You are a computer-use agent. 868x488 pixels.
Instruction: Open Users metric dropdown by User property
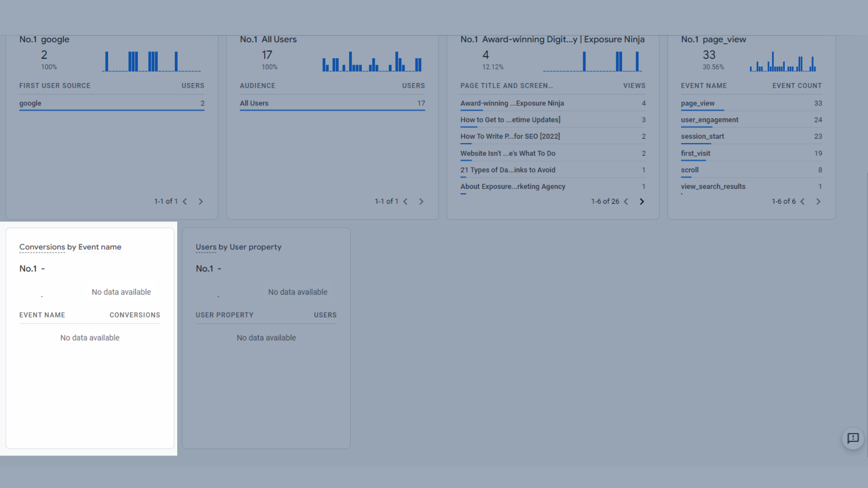[206, 247]
